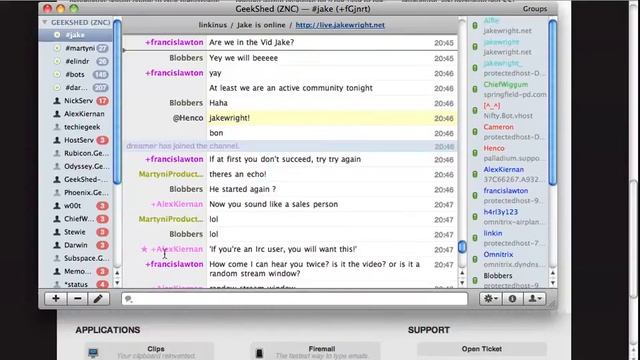The width and height of the screenshot is (640, 360).
Task: Click into the message input field
Action: pos(294,299)
